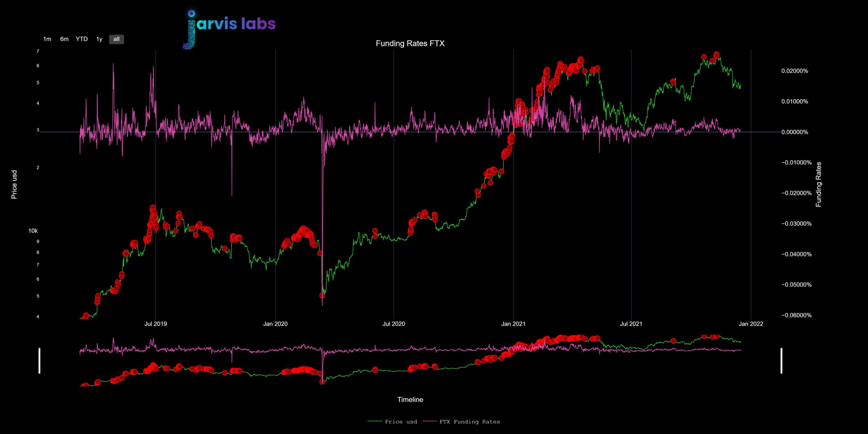Screen dimensions: 868x434
Task: Switch range to 1y
Action: point(99,39)
